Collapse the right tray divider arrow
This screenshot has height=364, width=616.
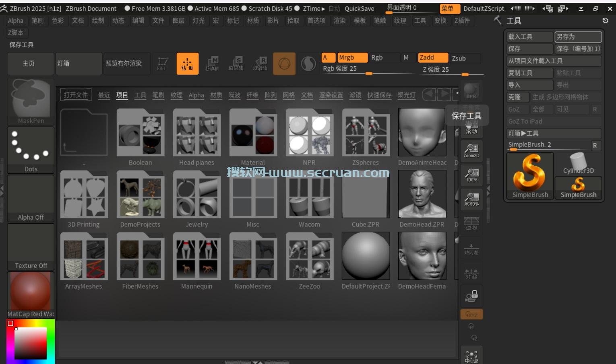click(x=488, y=191)
